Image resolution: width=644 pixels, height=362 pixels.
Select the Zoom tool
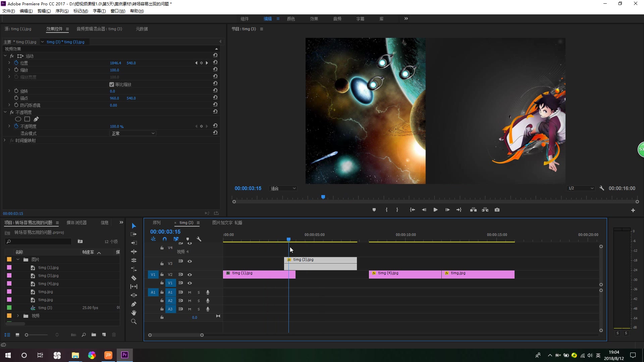pos(134,321)
